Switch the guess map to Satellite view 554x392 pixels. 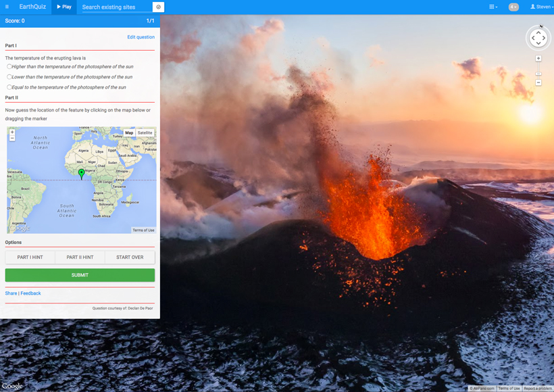click(x=145, y=133)
